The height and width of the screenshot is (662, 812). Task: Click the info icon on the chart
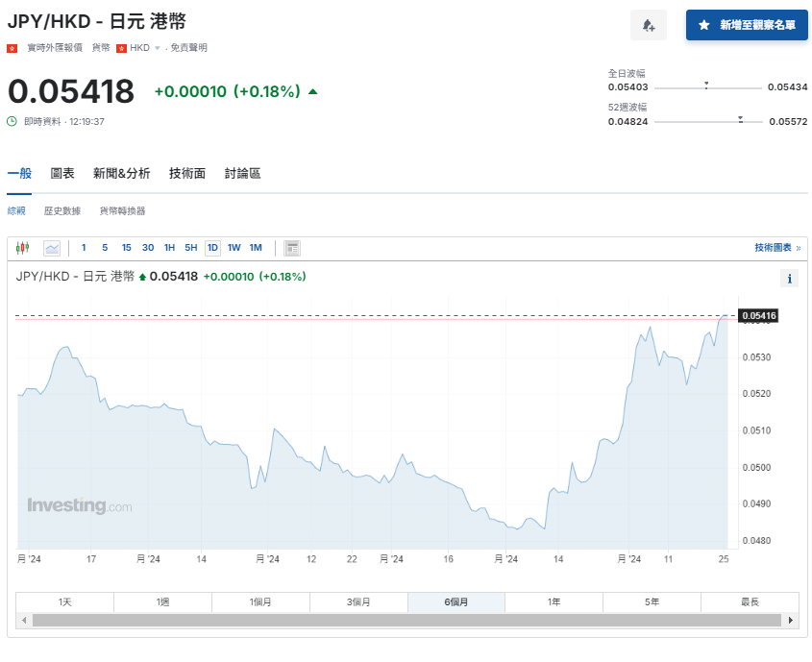[x=789, y=279]
